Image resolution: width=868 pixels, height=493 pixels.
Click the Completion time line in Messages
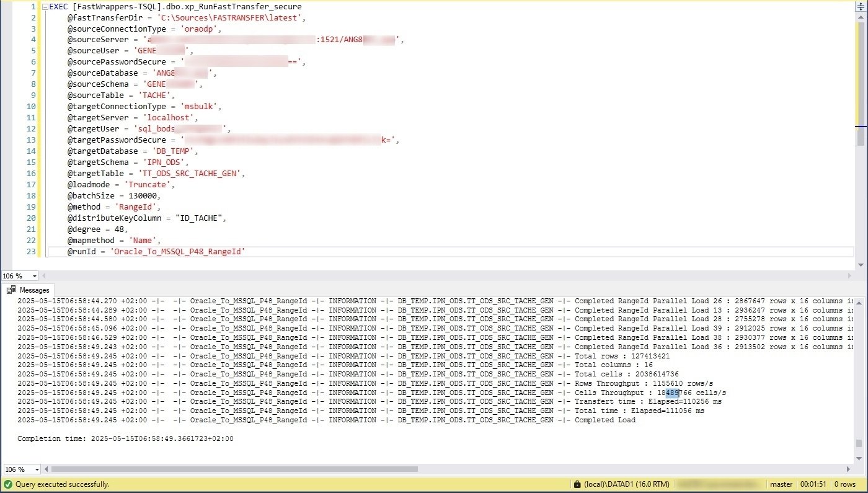[125, 438]
